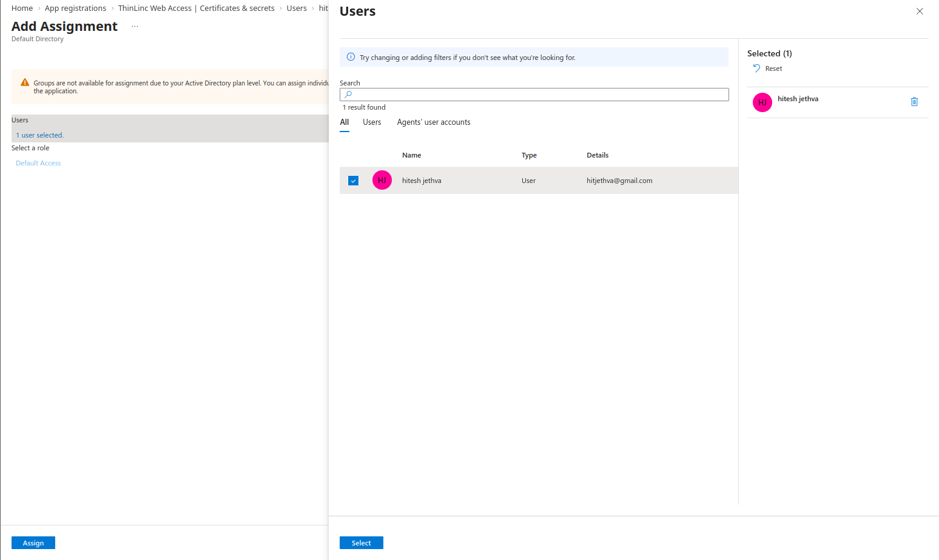Click the info icon in filter hint

pos(351,57)
